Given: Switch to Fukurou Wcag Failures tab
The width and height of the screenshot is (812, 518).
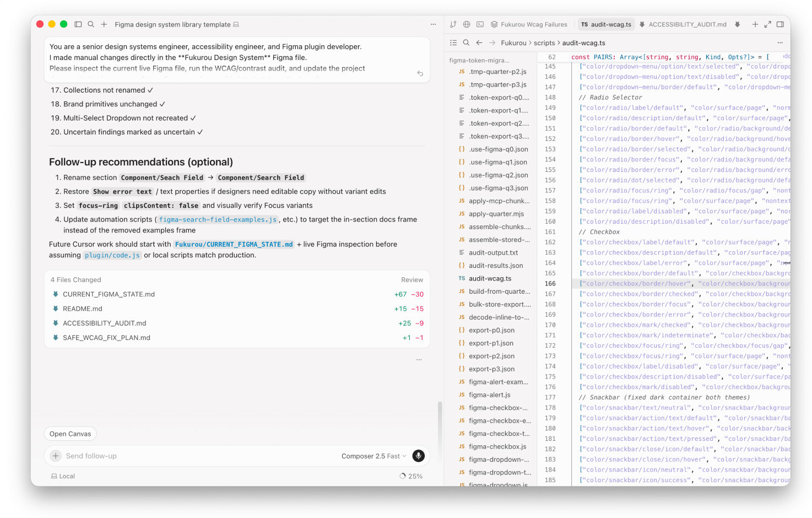Looking at the screenshot, I should point(529,24).
